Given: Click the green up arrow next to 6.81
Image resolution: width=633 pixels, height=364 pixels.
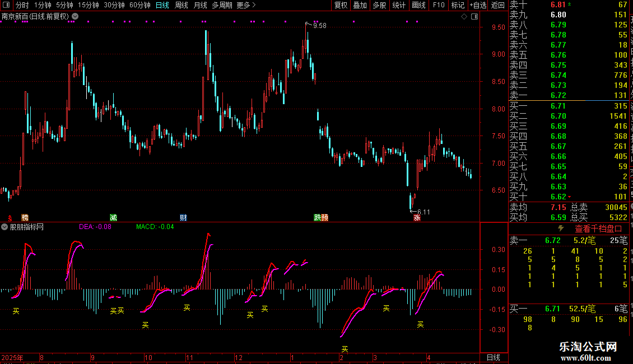Looking at the screenshot, I should (569, 4).
